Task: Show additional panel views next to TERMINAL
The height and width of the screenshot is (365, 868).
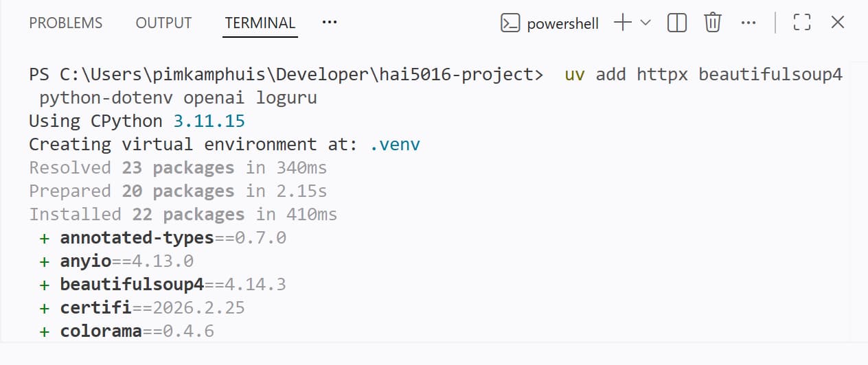Action: click(x=330, y=22)
